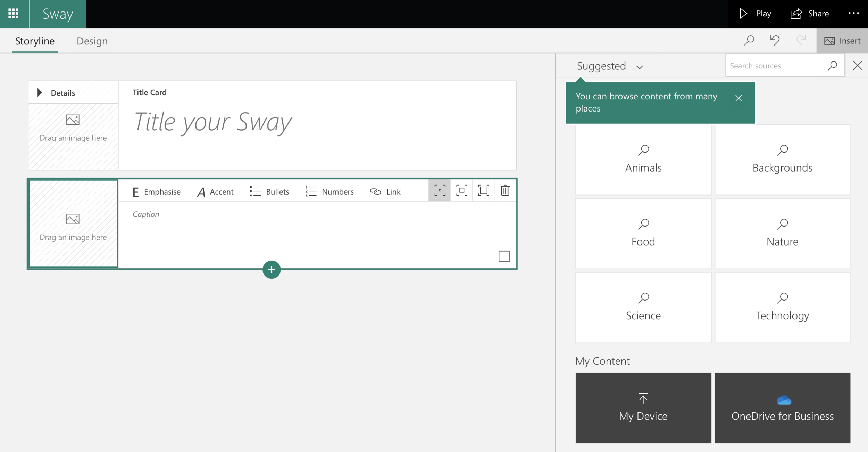868x452 pixels.
Task: Switch to the Design tab
Action: pos(92,41)
